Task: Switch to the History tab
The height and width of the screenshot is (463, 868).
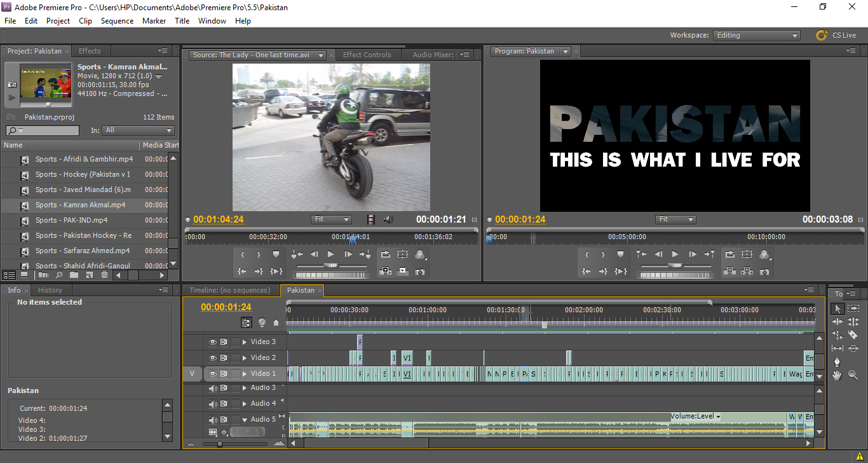Action: (50, 290)
